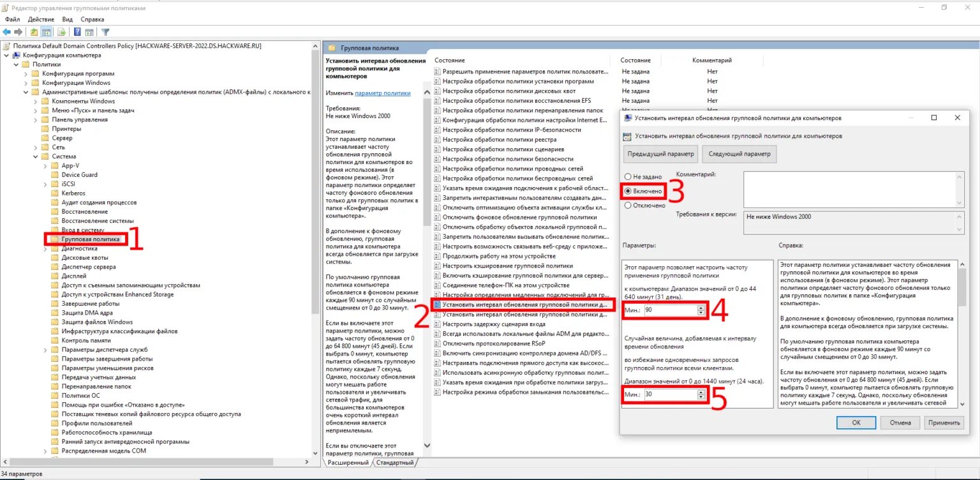
Task: Select the Отключено radio button
Action: click(627, 205)
